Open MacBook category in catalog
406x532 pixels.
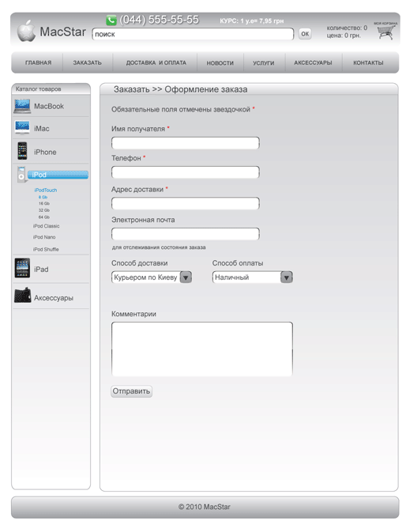point(49,106)
